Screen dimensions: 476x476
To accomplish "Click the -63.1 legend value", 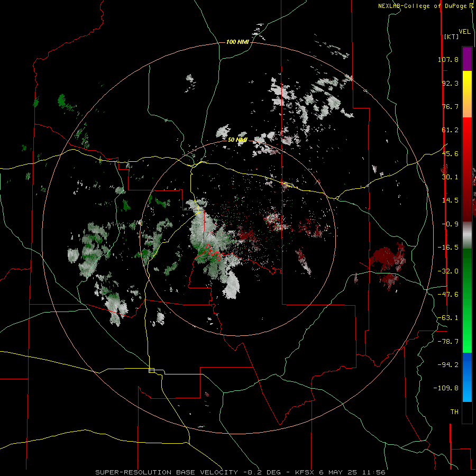I will pyautogui.click(x=448, y=318).
